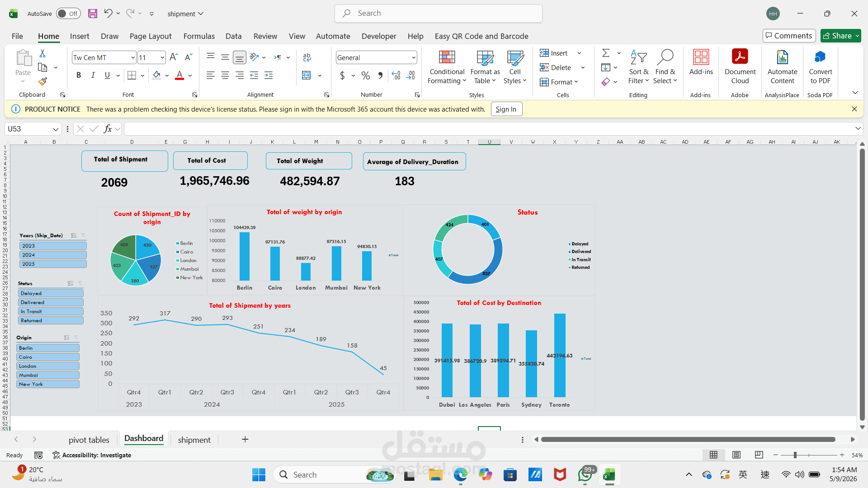Click the zoom slider handle
This screenshot has height=488, width=868.
(795, 455)
